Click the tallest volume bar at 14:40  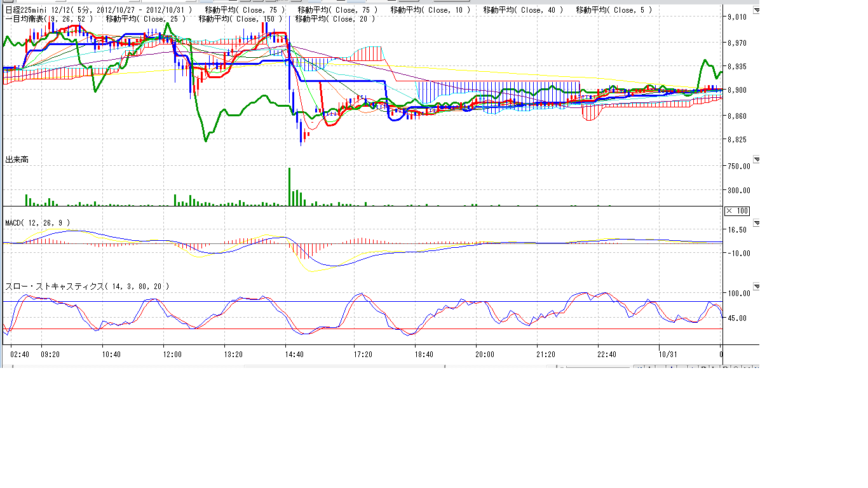(289, 186)
